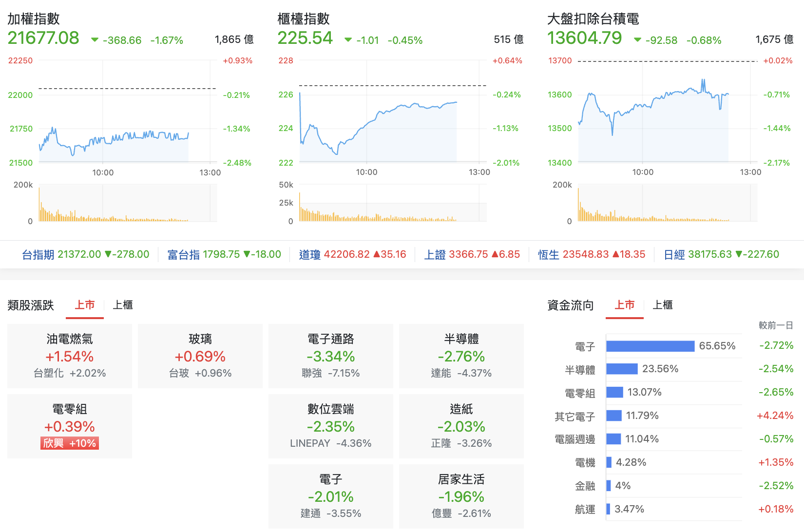This screenshot has height=532, width=804.
Task: Open the 道瓊 index quote
Action: [352, 254]
